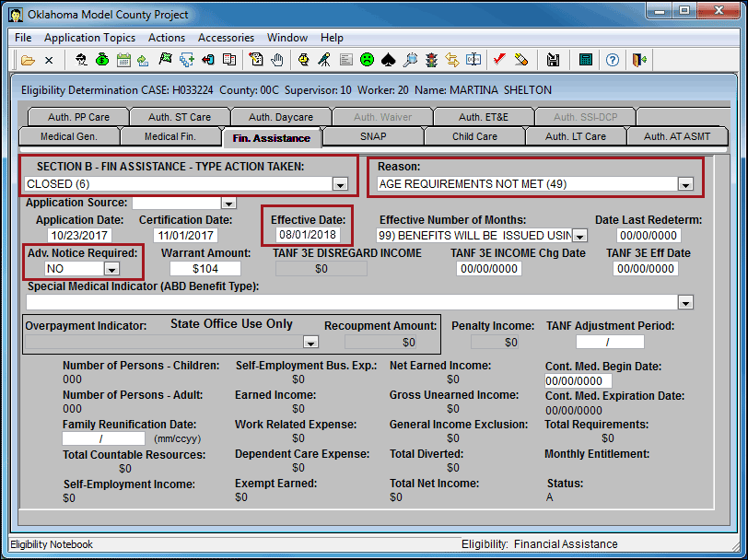Open the calendar toolbar icon
This screenshot has width=748, height=560.
[x=123, y=60]
